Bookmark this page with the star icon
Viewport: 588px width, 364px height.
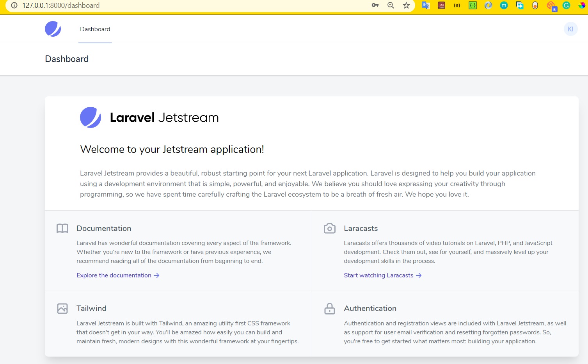406,5
